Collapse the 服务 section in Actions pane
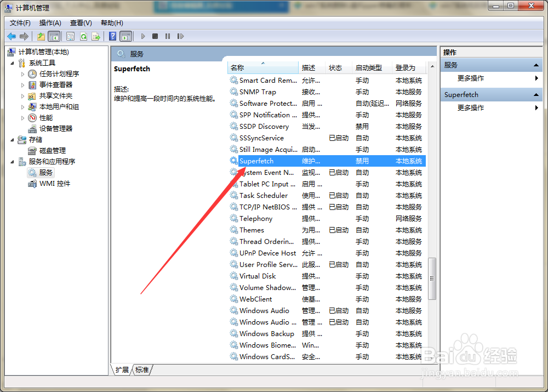 point(536,65)
